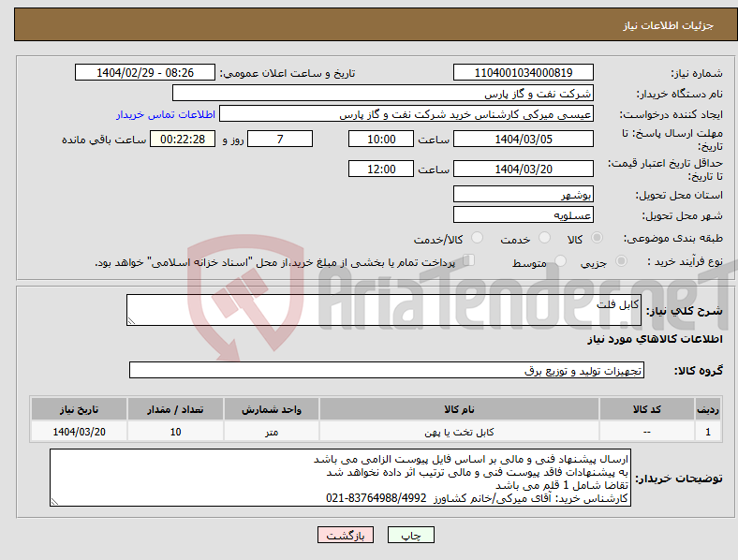
Task: Click the general description textarea کابل فلت
Action: (384, 310)
